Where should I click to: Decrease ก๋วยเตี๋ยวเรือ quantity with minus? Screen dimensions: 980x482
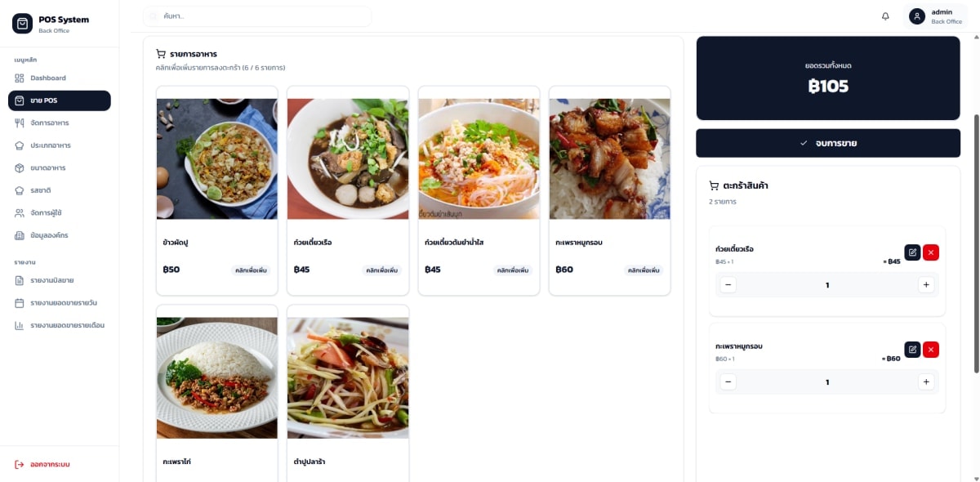point(728,284)
